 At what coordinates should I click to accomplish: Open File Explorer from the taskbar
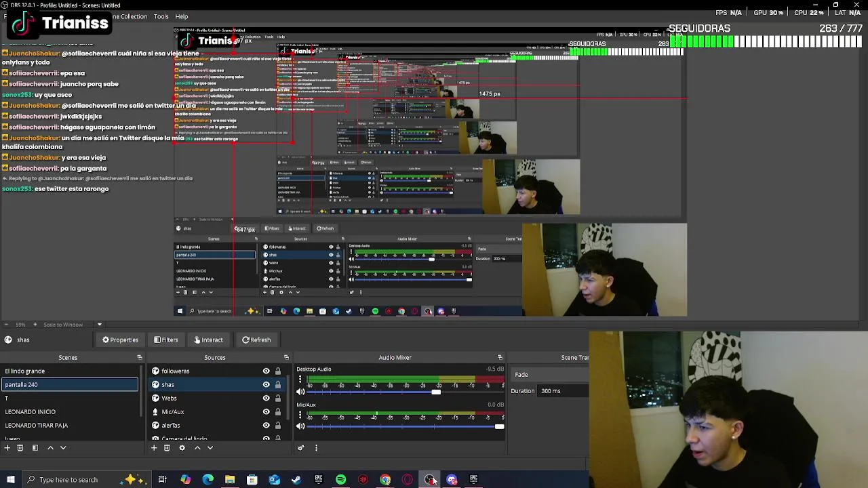(x=230, y=480)
